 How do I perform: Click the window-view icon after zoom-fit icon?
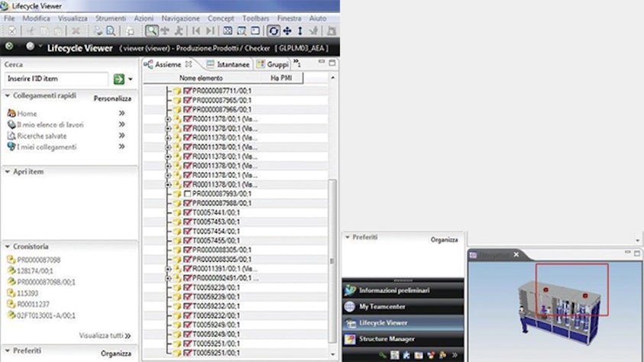click(x=255, y=31)
